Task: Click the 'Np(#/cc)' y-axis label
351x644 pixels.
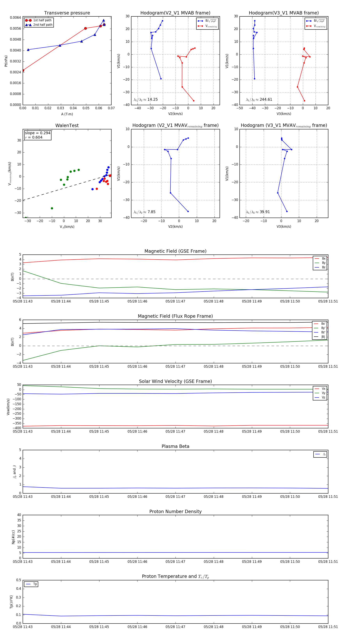Action: [13, 537]
